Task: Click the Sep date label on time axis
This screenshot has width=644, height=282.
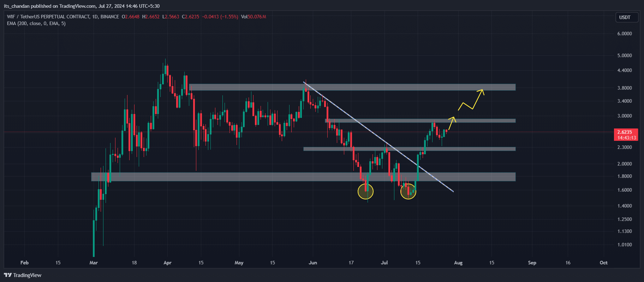Action: click(532, 263)
